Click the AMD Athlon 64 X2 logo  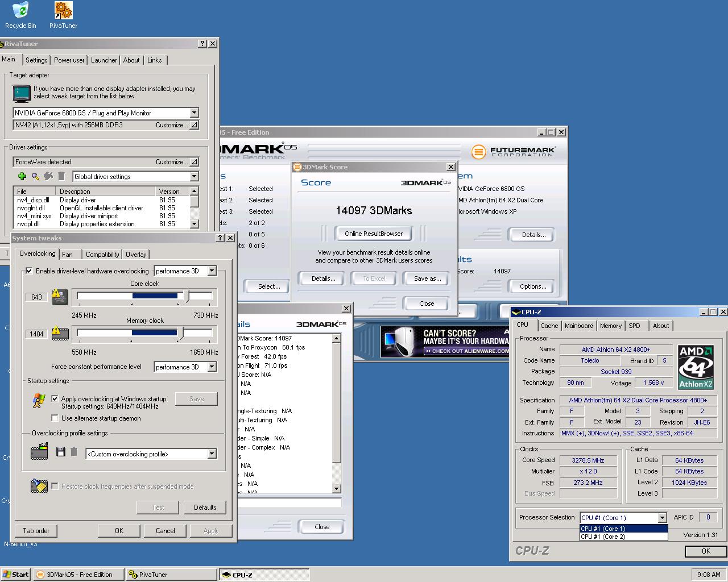tap(696, 367)
